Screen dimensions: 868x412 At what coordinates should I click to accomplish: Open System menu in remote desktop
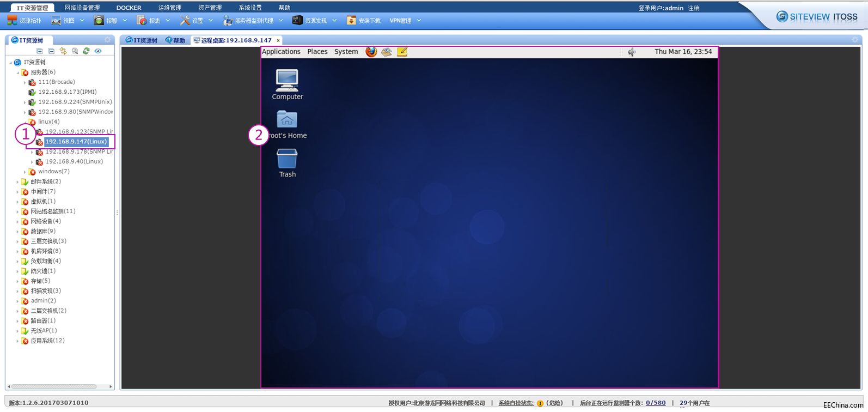[346, 52]
